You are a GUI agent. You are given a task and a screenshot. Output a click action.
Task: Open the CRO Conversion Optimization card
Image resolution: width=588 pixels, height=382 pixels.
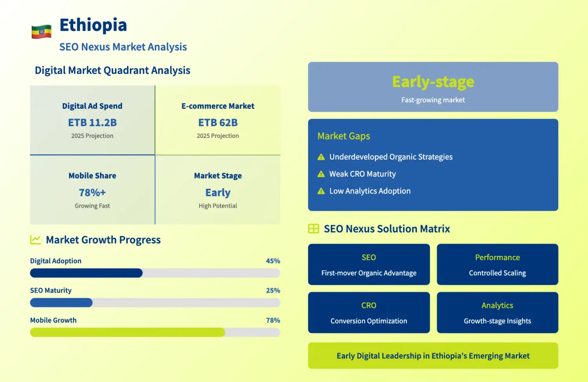point(368,313)
